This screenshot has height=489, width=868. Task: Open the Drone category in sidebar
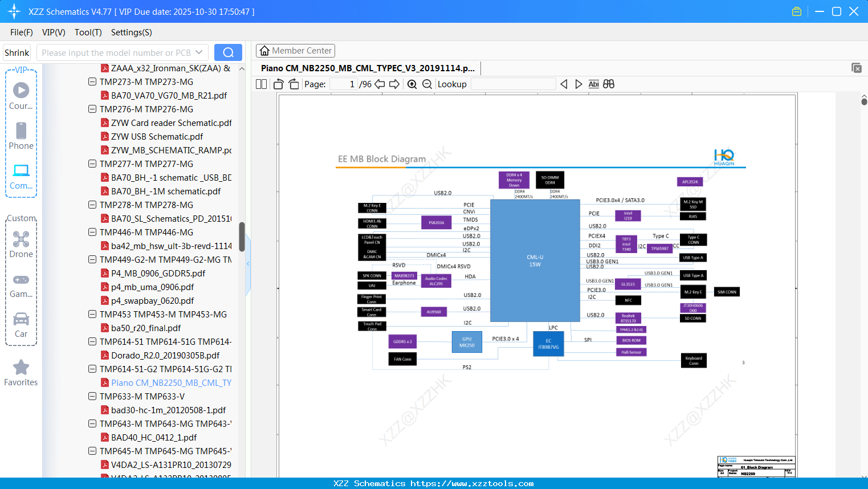pyautogui.click(x=21, y=244)
